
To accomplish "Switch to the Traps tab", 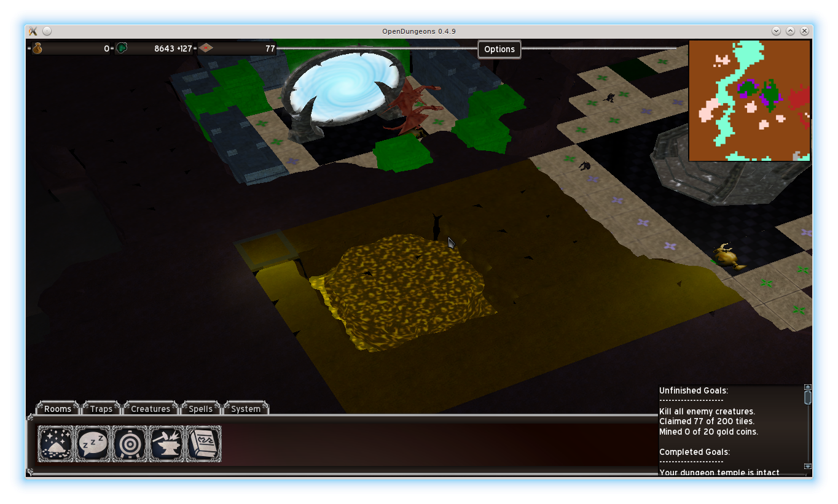I will [x=101, y=409].
